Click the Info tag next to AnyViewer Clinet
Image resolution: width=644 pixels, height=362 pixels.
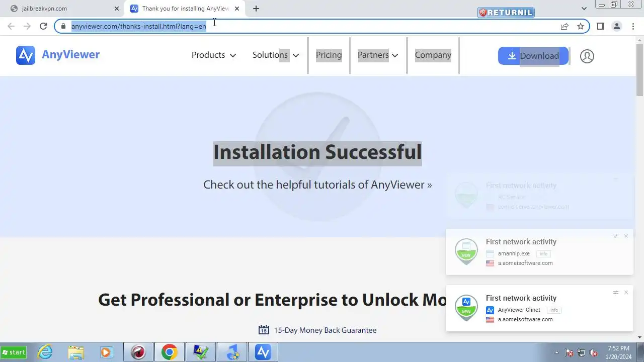pyautogui.click(x=554, y=310)
